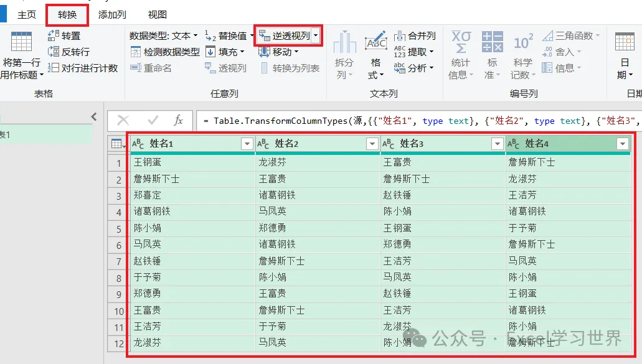Click the 信息 (Information) icon
Image resolution: width=642 pixels, height=364 pixels.
click(x=547, y=67)
